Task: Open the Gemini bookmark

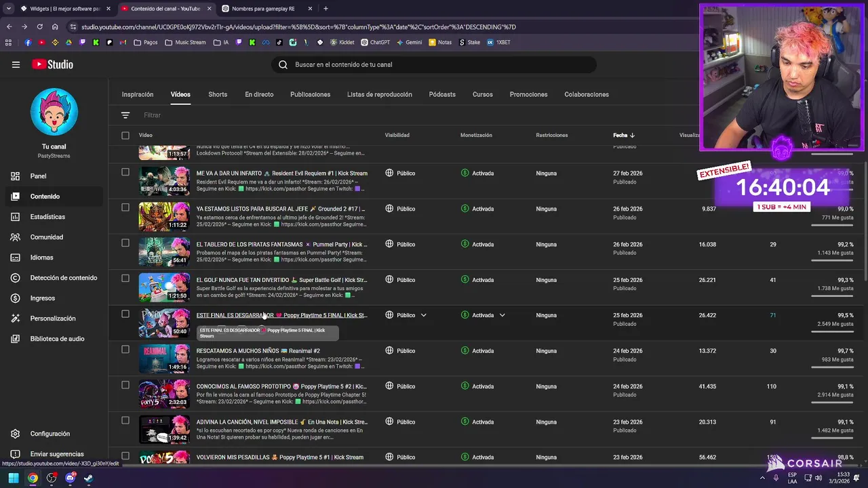Action: coord(409,42)
